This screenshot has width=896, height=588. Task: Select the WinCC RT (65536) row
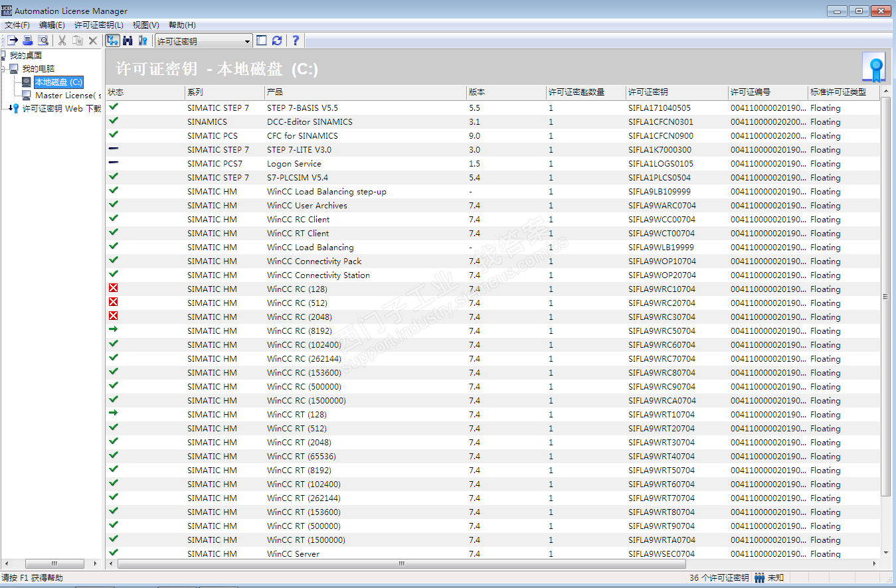pyautogui.click(x=493, y=456)
